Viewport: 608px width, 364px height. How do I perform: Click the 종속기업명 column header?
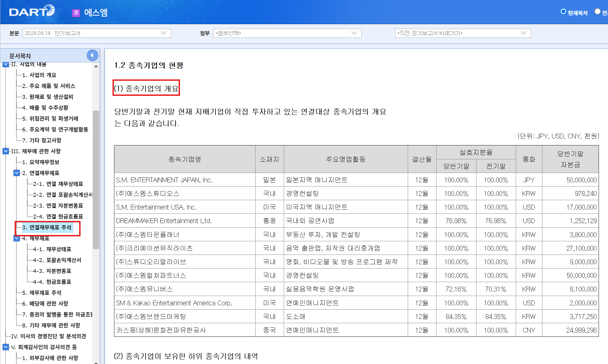tap(185, 159)
